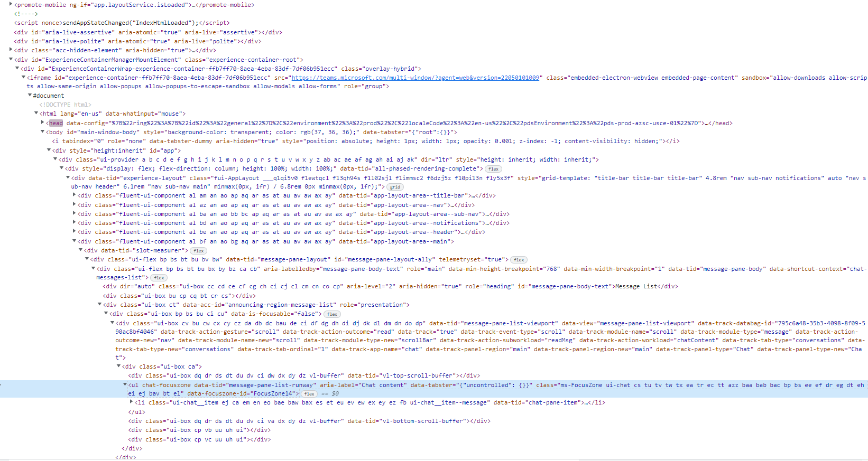Expand the app-layout-area--header div
The width and height of the screenshot is (868, 461).
(x=75, y=231)
